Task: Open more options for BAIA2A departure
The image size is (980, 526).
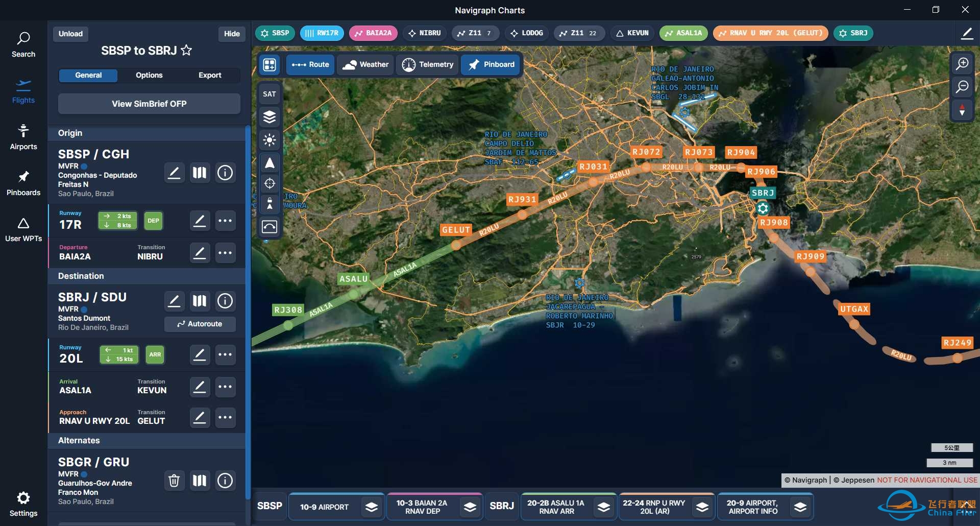Action: pos(225,252)
